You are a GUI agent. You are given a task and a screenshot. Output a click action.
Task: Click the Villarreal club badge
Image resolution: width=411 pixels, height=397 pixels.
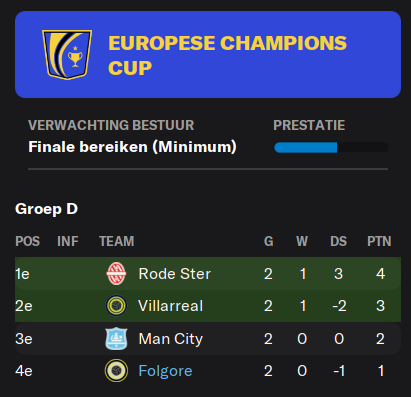click(116, 306)
